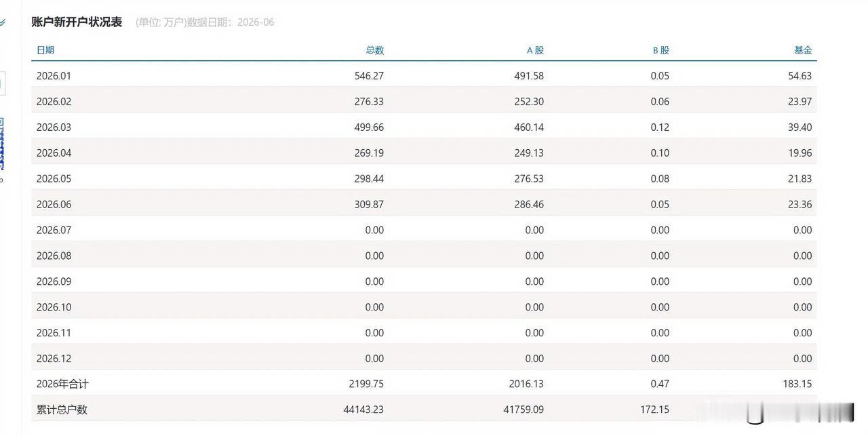Click the yearly total fund value 183.15
The image size is (868, 436).
(x=797, y=384)
